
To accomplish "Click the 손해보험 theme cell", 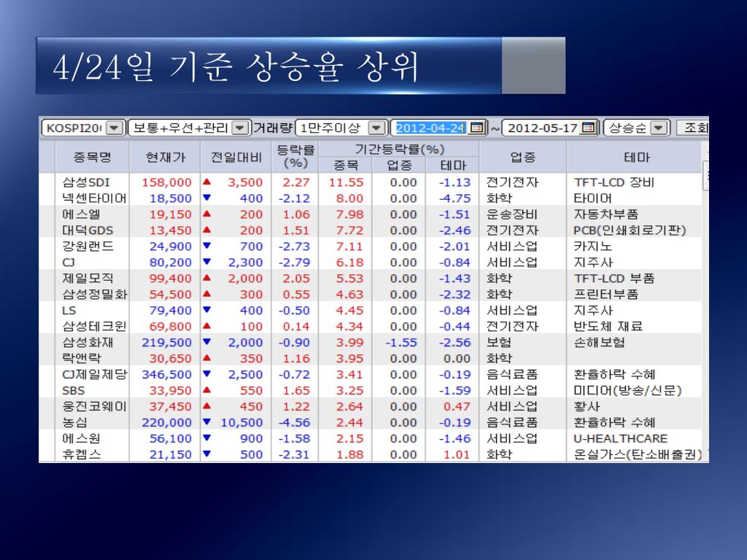I will click(600, 343).
